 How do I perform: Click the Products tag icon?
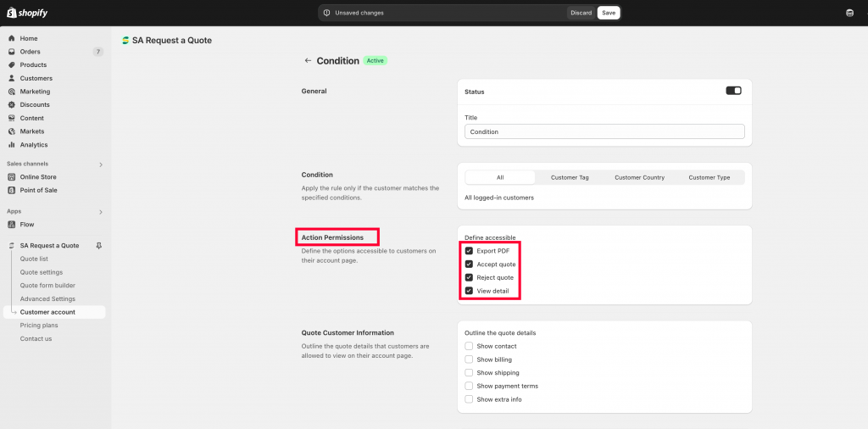click(x=12, y=64)
